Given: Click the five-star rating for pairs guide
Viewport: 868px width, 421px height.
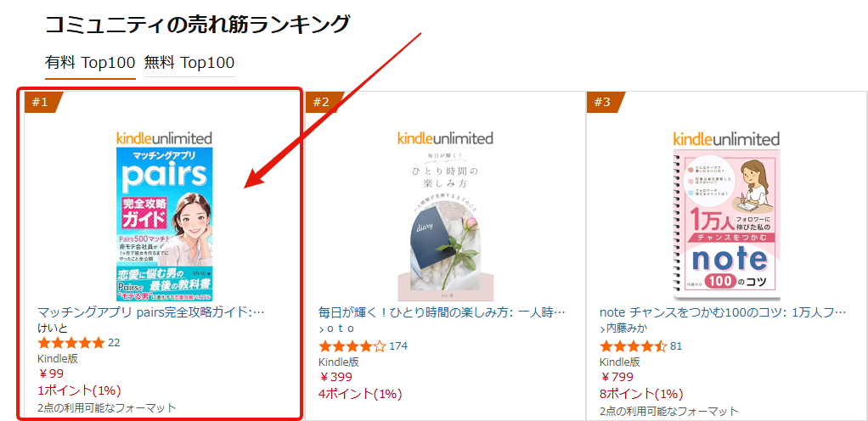Looking at the screenshot, I should (70, 343).
